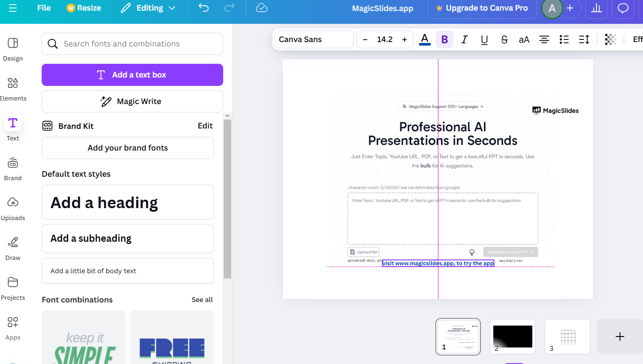Increase font size with plus button
Image resolution: width=643 pixels, height=364 pixels.
[404, 39]
